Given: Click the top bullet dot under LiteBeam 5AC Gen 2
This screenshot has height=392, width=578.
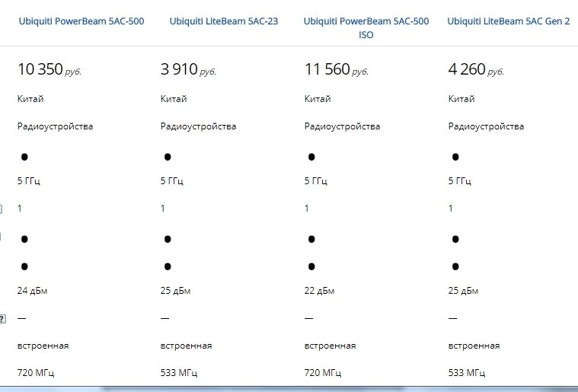Looking at the screenshot, I should pos(455,157).
